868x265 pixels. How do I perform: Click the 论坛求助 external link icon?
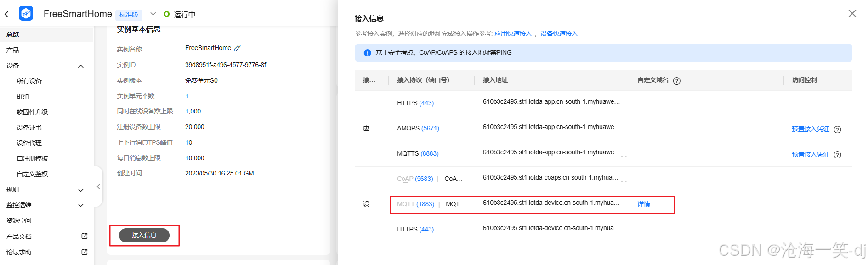point(85,252)
